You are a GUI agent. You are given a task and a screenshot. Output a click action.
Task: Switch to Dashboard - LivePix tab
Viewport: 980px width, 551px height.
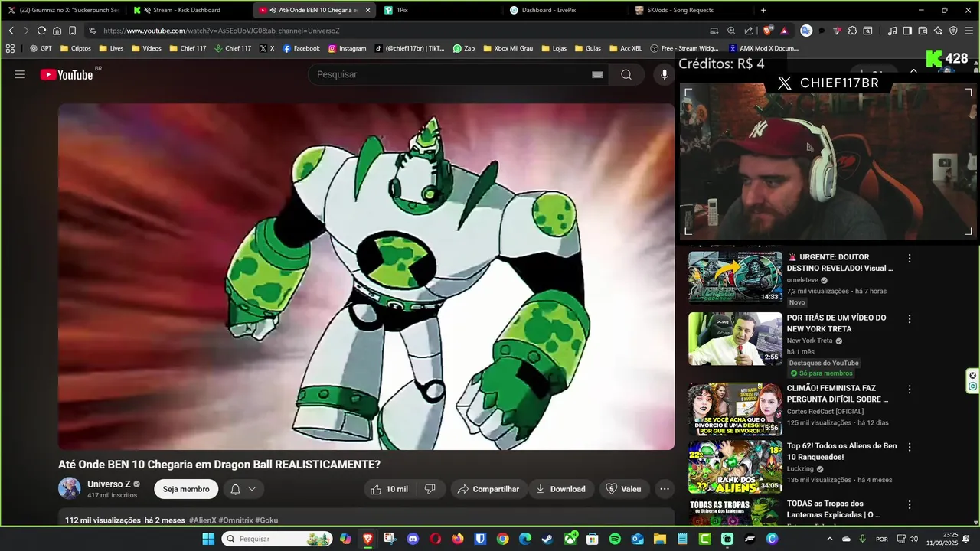coord(567,10)
